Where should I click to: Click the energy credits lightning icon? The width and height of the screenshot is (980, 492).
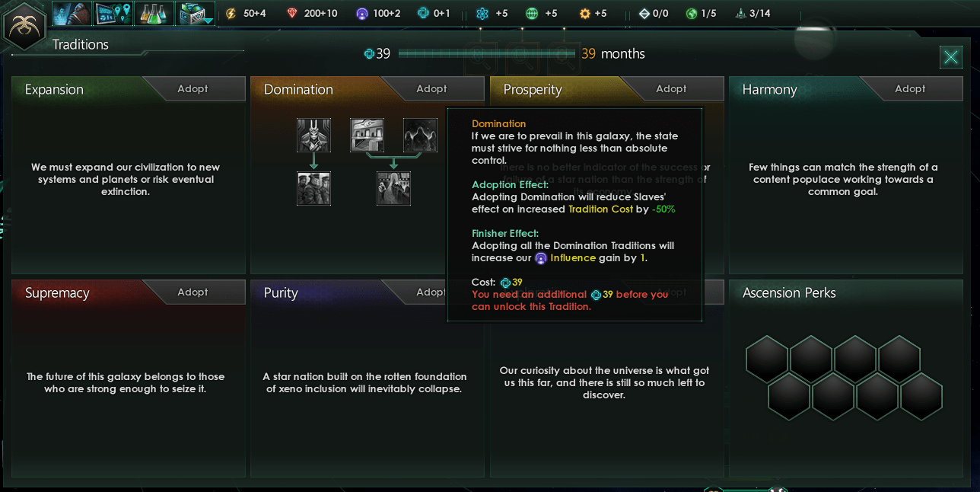pyautogui.click(x=231, y=14)
